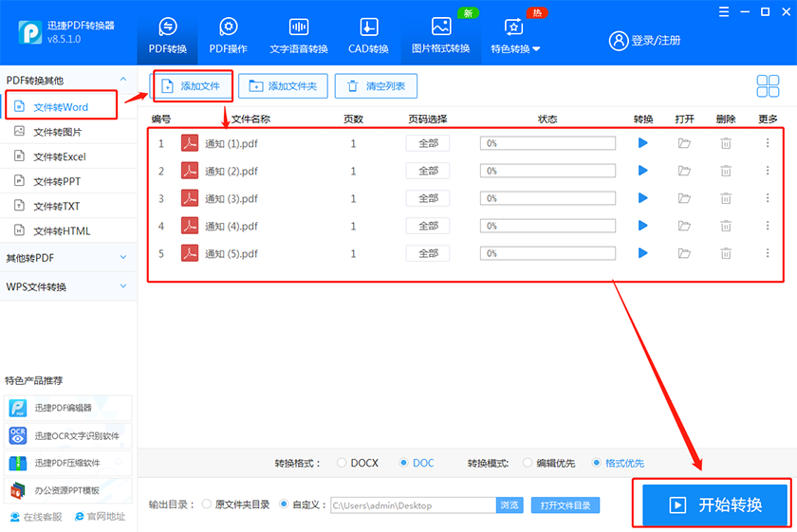Start converting 通知 (1).pdf with its play icon
Image resolution: width=797 pixels, height=532 pixels.
[643, 143]
